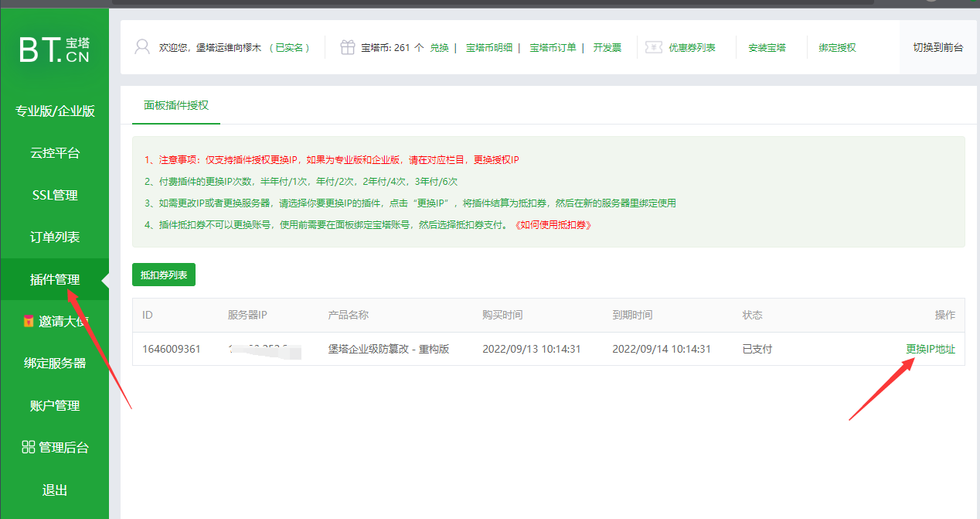Click 切换到前台 button
Screen dimensions: 980x519
tap(938, 47)
